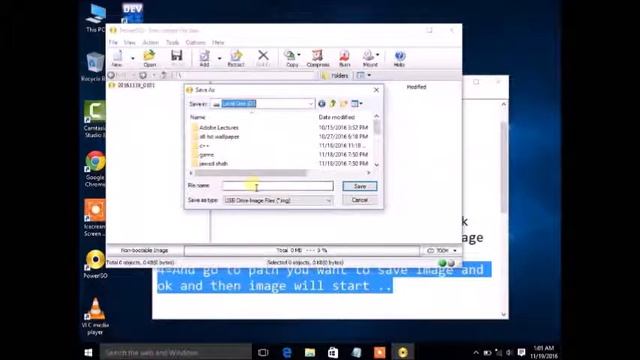Click the Extract toolbar icon

(236, 58)
